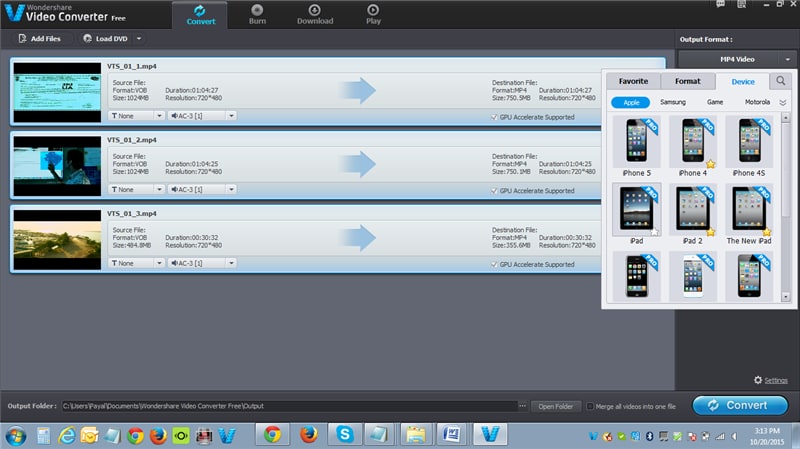Click the search magnifier icon in format panel

[x=781, y=81]
